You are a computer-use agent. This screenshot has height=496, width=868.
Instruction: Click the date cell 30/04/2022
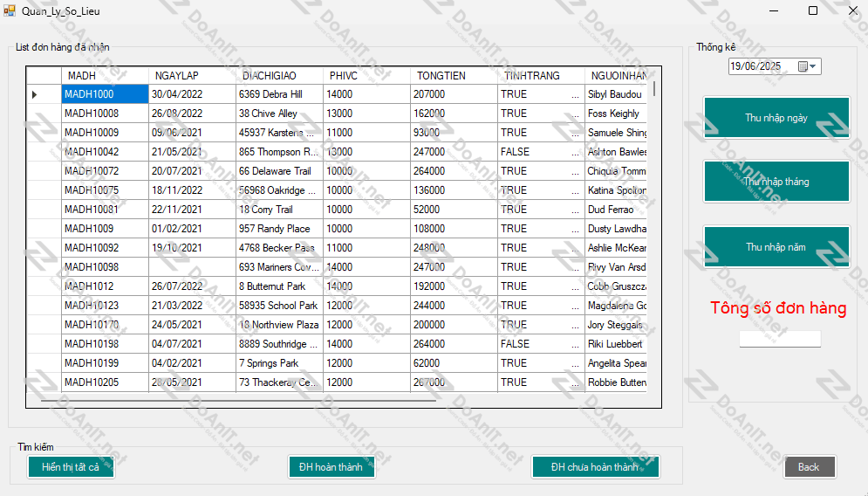tap(192, 94)
